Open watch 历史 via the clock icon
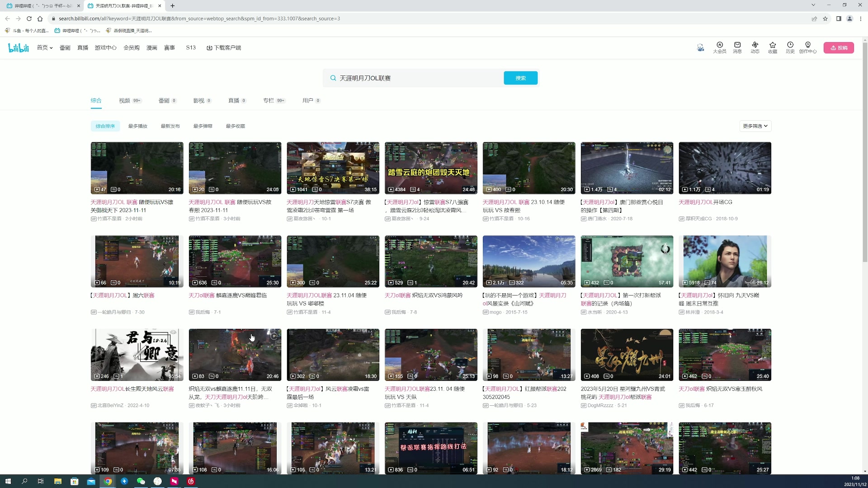 [790, 47]
